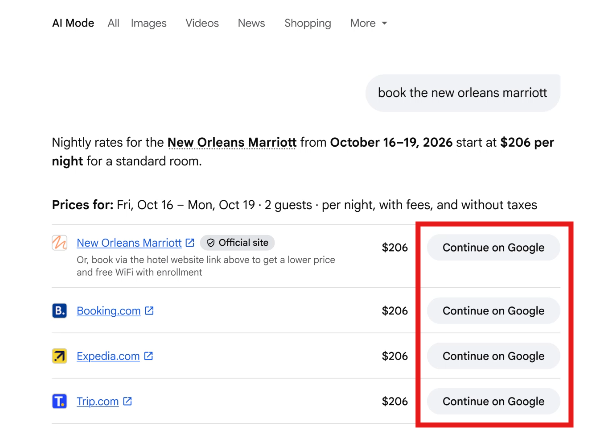The image size is (603, 445).
Task: Continue on Google for New Orleans Marriott
Action: click(x=493, y=247)
